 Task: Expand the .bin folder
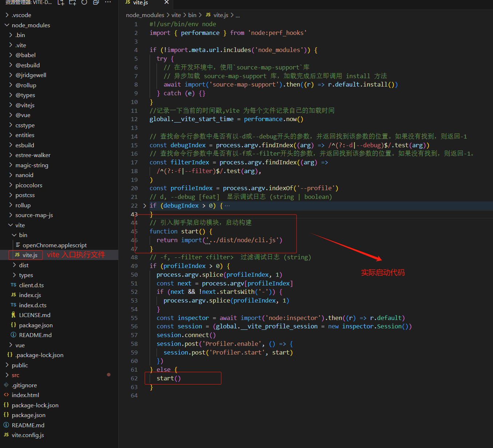(11, 35)
